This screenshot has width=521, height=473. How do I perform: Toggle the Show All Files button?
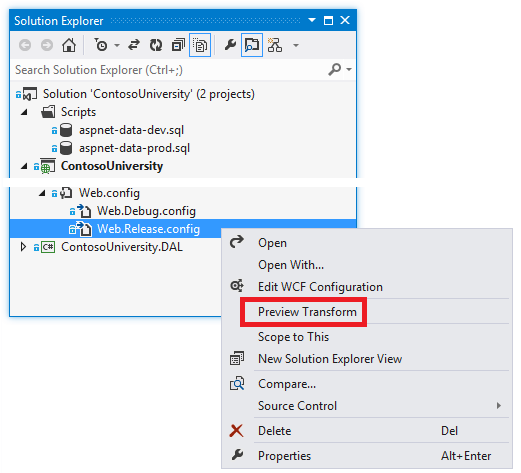[x=200, y=45]
